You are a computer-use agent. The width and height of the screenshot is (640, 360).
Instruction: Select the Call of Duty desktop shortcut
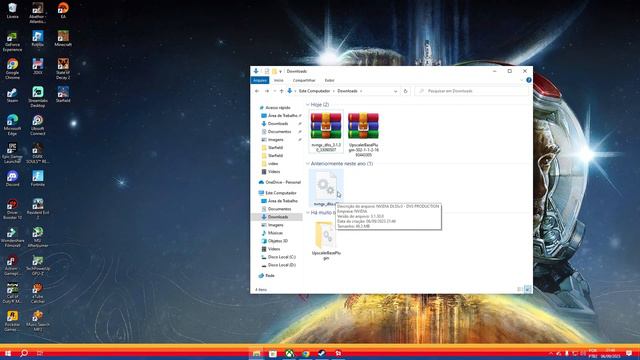coord(12,293)
